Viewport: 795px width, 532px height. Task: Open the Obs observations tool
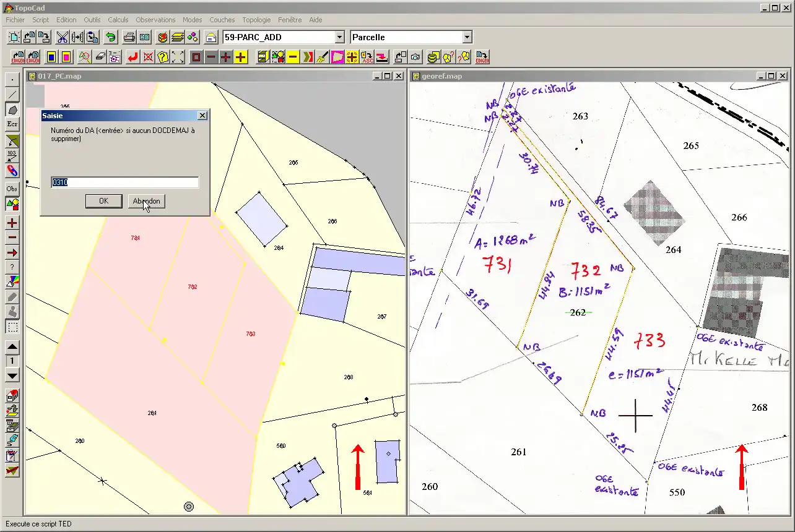[x=12, y=189]
